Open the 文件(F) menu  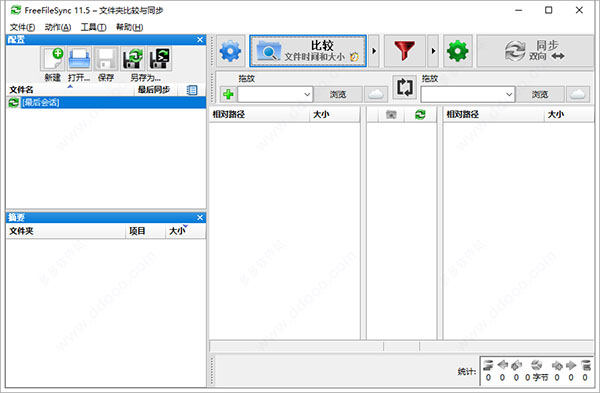[22, 27]
